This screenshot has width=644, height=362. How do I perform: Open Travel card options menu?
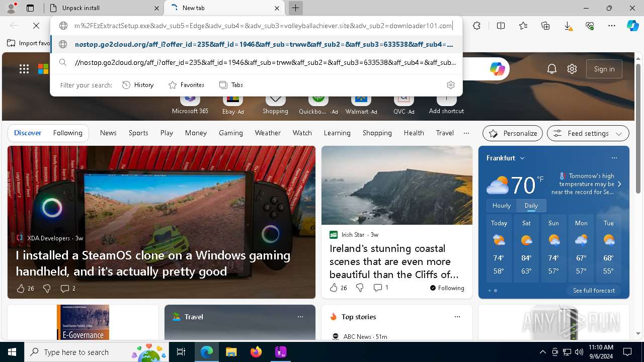(x=300, y=317)
